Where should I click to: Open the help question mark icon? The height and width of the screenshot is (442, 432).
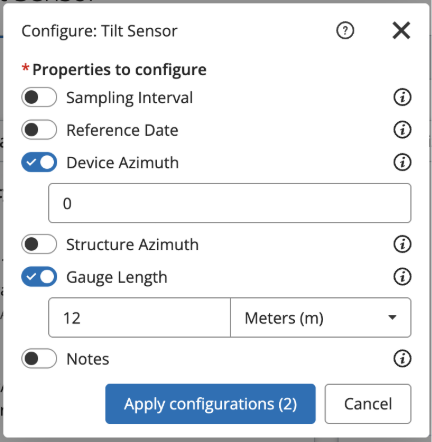[345, 31]
